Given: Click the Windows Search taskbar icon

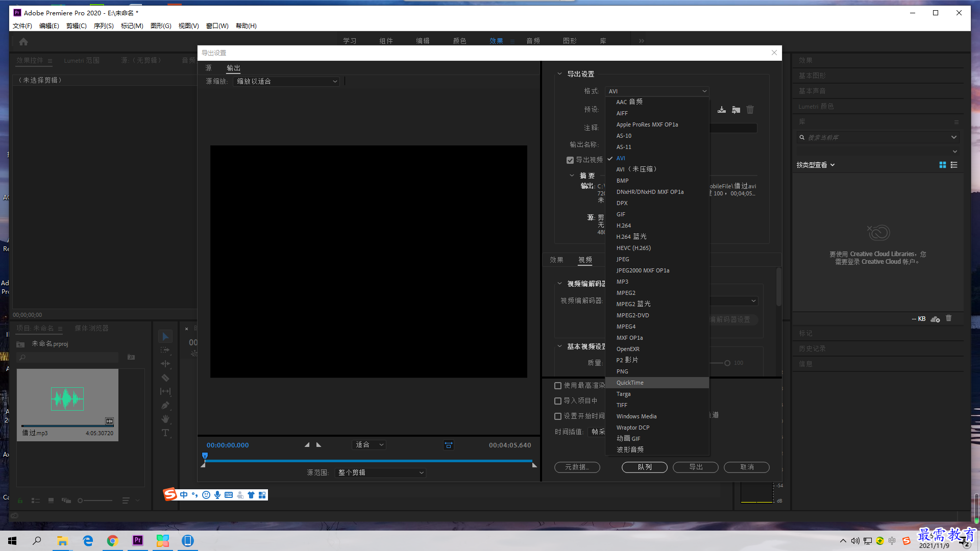Looking at the screenshot, I should [x=37, y=541].
